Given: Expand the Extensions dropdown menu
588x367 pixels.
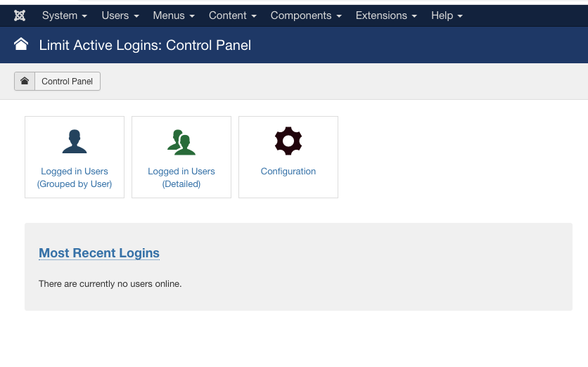Looking at the screenshot, I should [386, 15].
